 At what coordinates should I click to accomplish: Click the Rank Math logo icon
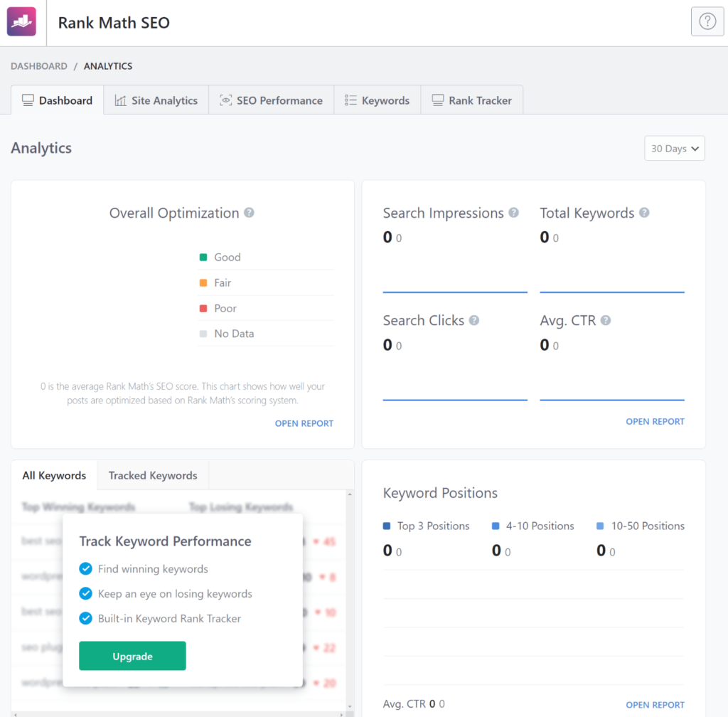21,21
